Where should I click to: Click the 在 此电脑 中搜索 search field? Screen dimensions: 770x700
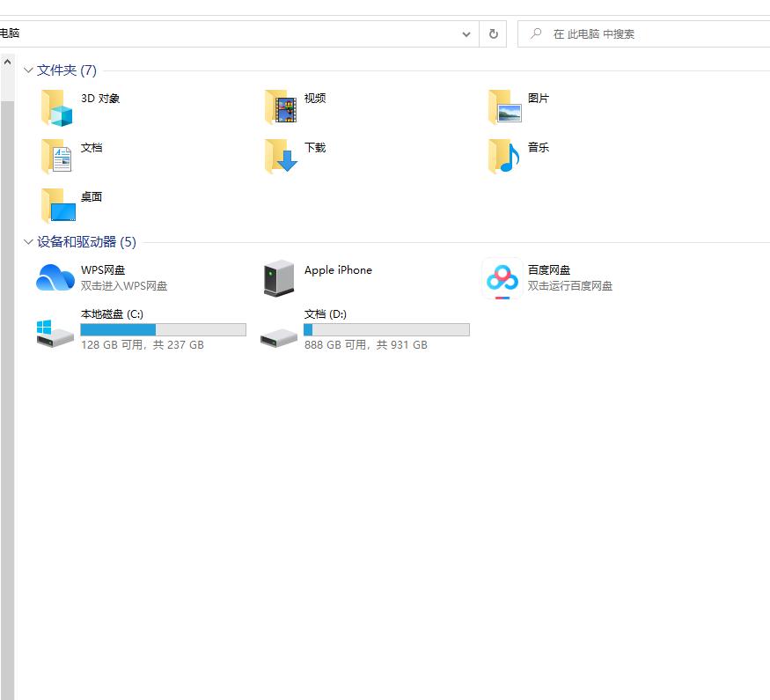coord(644,33)
